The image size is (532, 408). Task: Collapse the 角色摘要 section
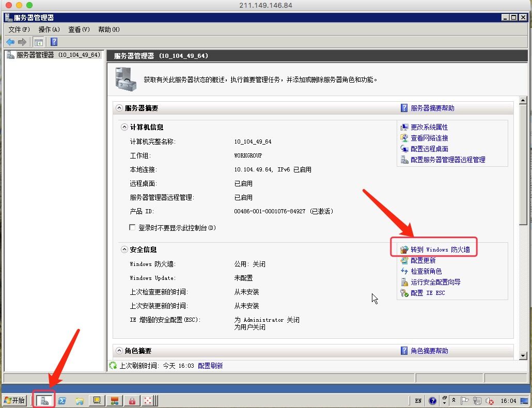tap(119, 351)
